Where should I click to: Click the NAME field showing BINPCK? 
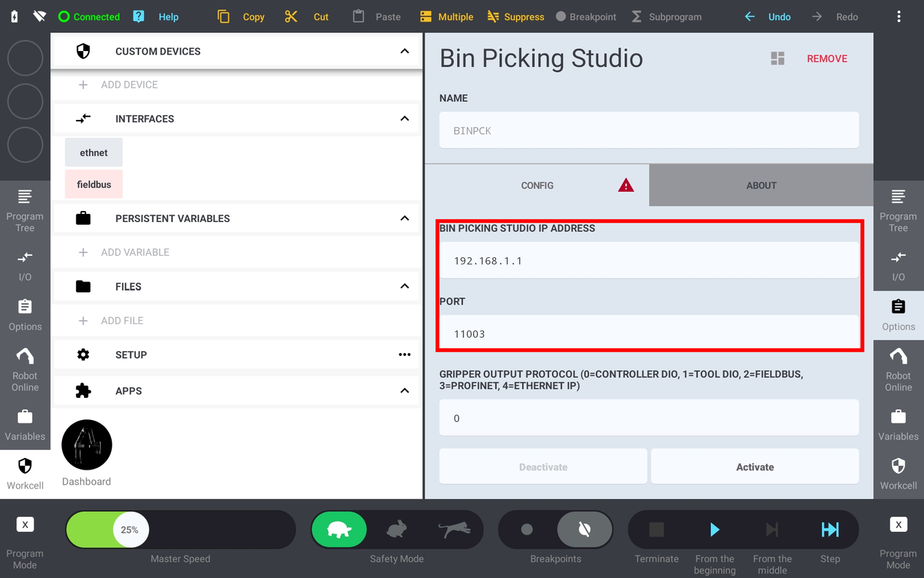tap(649, 130)
